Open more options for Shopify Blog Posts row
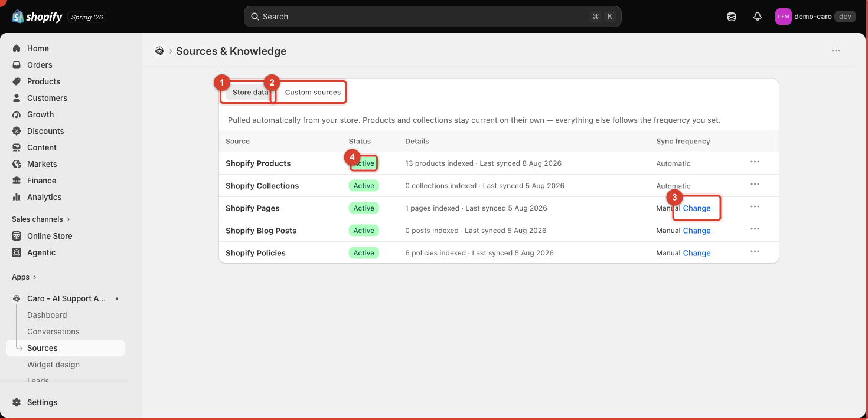Image resolution: width=868 pixels, height=420 pixels. coord(755,229)
